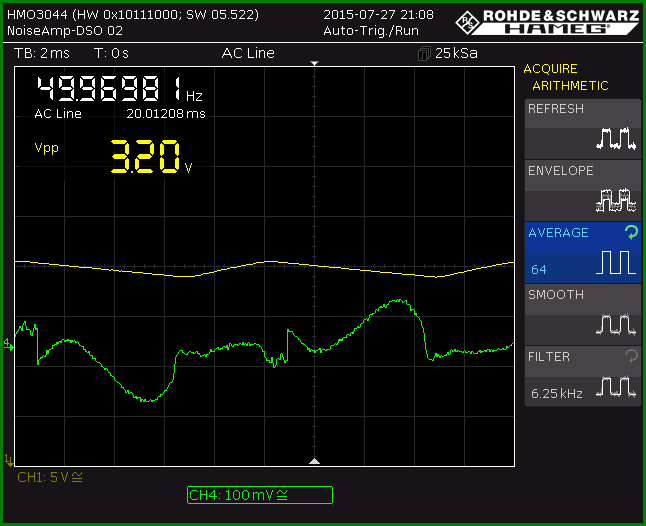Select the SMOOTH waveform icon
The width and height of the screenshot is (646, 526).
pos(616,324)
